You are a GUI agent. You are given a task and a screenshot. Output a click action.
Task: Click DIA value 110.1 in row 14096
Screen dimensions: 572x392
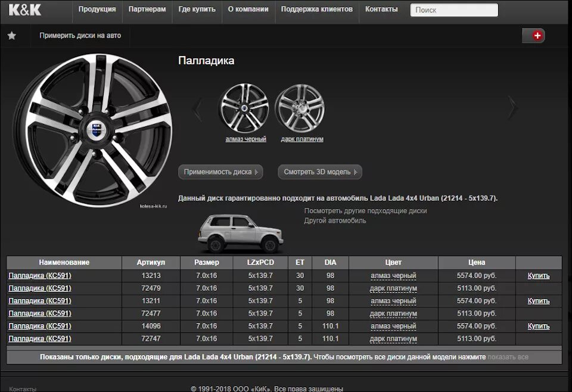click(x=330, y=326)
